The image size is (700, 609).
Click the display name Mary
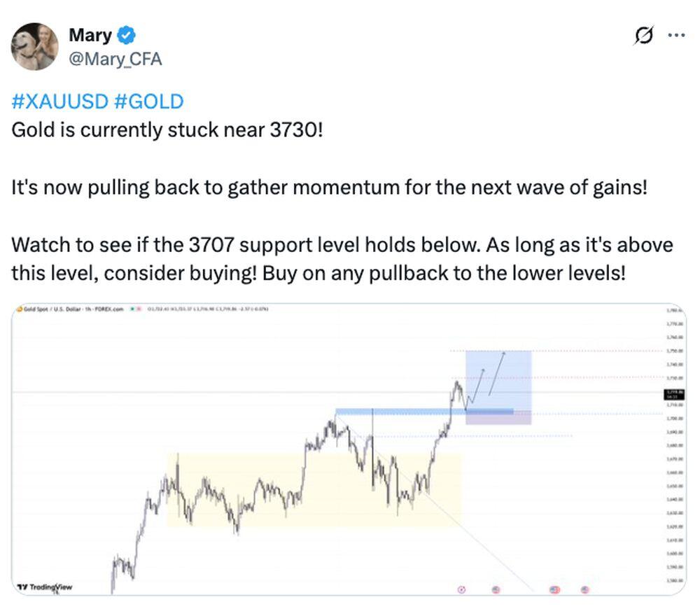(90, 35)
